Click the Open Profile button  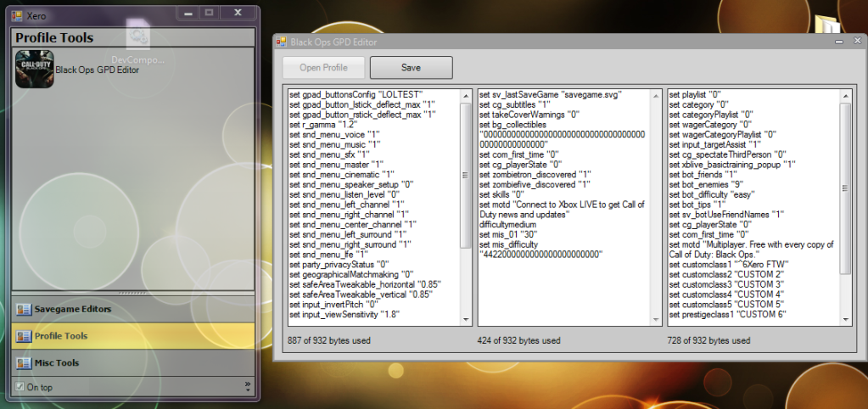click(x=323, y=68)
